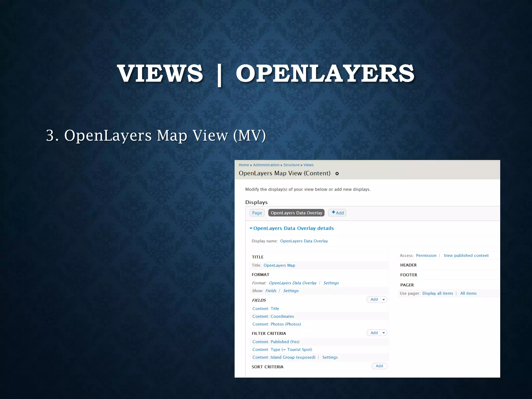
Task: Open the Filter Criteria Add dropdown arrow
Action: [383, 333]
